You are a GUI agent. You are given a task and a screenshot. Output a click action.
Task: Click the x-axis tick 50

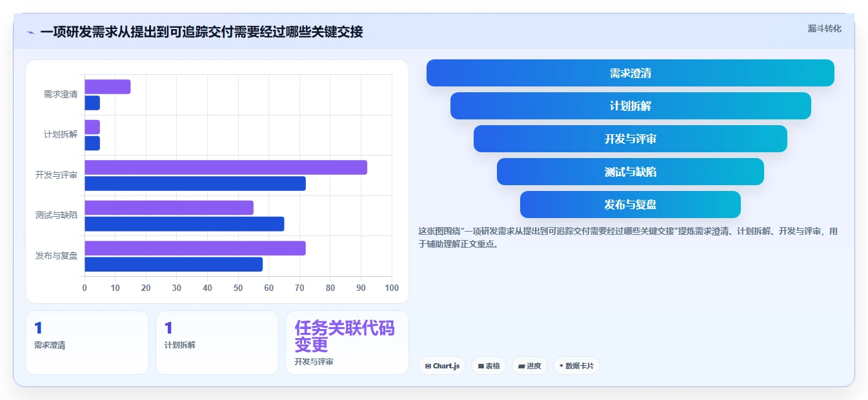tap(238, 288)
